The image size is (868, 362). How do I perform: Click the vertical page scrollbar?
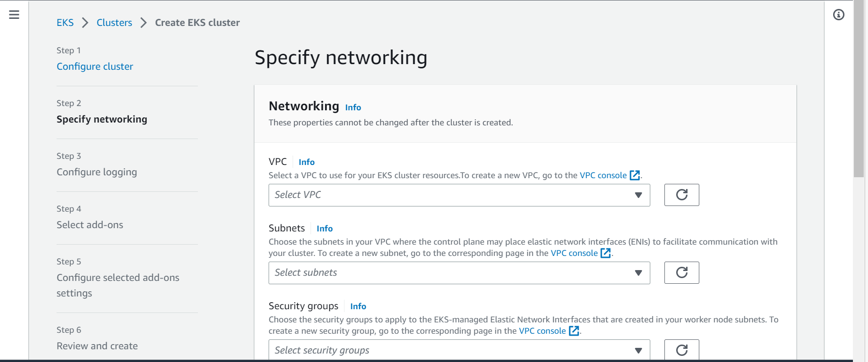point(859,89)
